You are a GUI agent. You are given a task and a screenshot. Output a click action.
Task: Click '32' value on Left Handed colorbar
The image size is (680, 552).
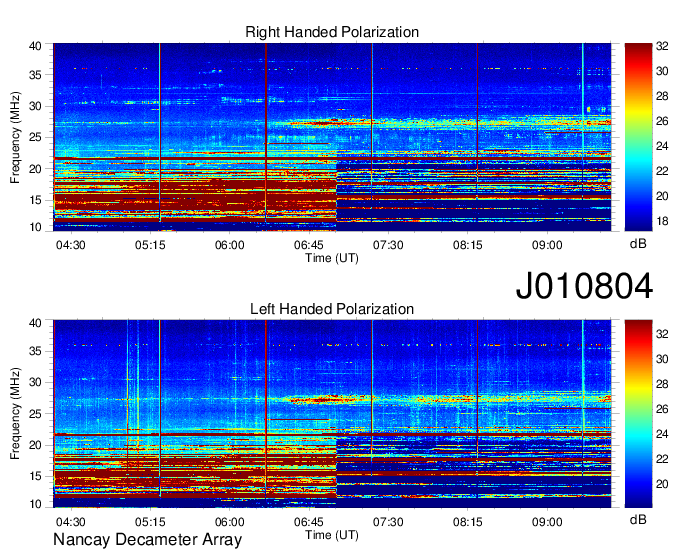pyautogui.click(x=662, y=334)
